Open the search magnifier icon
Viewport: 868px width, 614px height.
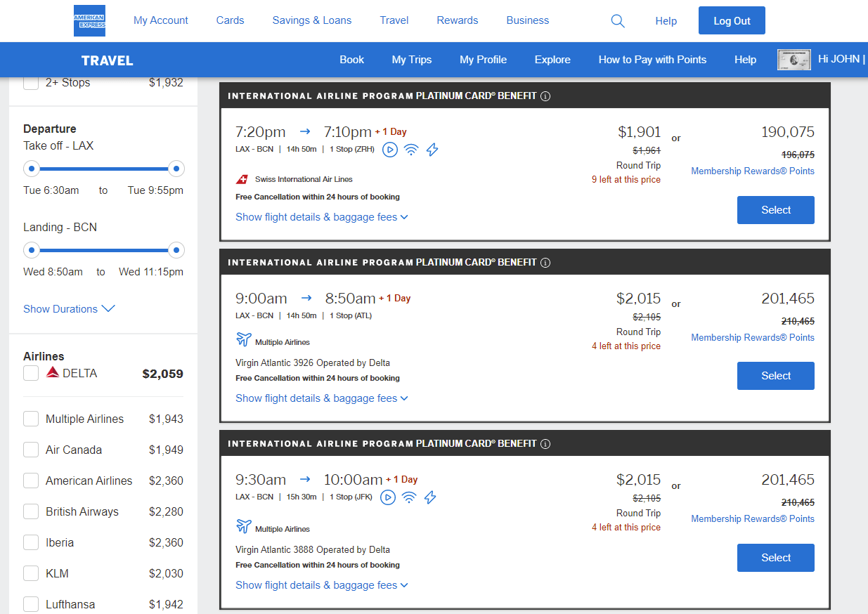tap(618, 21)
